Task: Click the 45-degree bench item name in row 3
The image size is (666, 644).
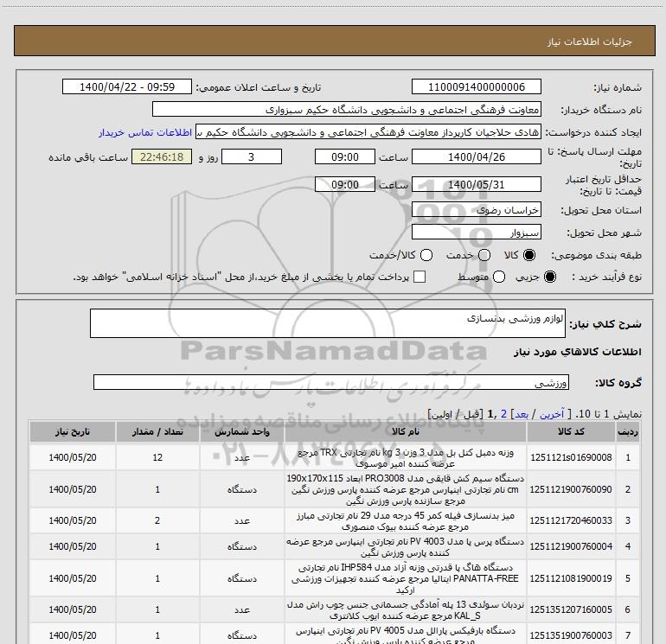Action: pyautogui.click(x=405, y=521)
